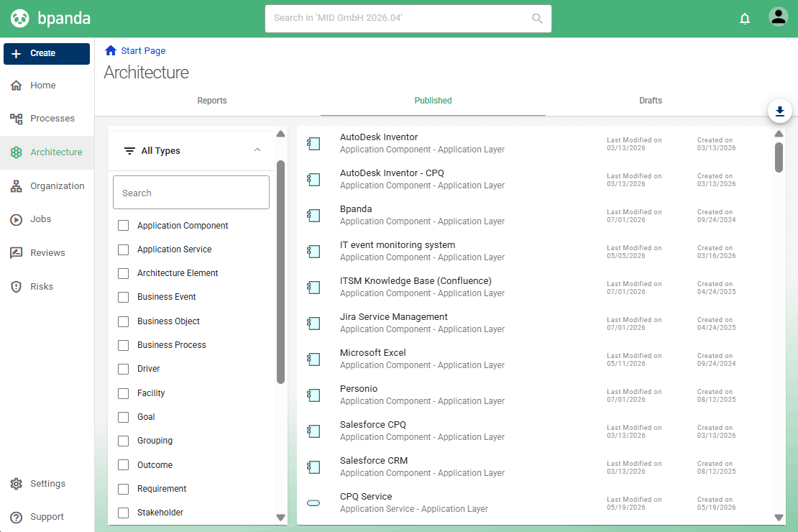The width and height of the screenshot is (798, 532).
Task: Collapse the All Types filter chevron
Action: pos(257,150)
